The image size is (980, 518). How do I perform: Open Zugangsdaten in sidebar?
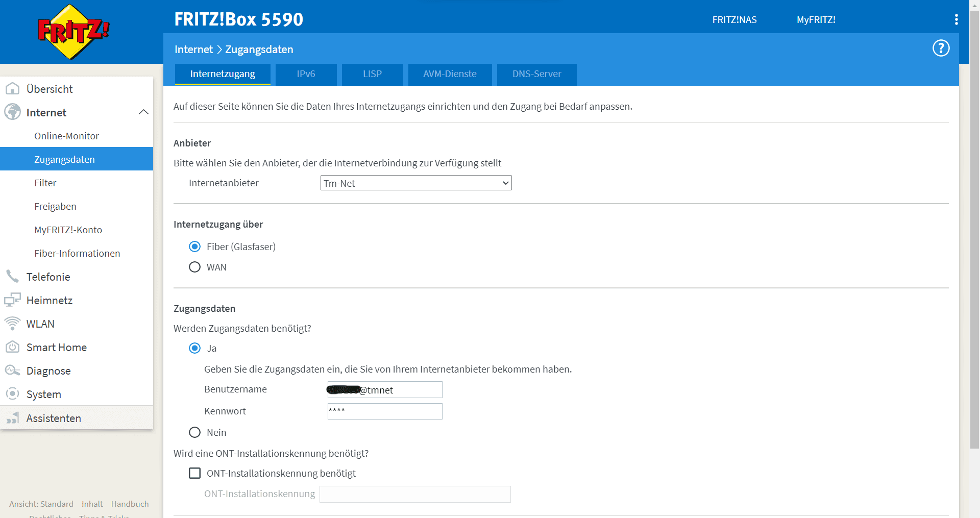click(x=77, y=159)
